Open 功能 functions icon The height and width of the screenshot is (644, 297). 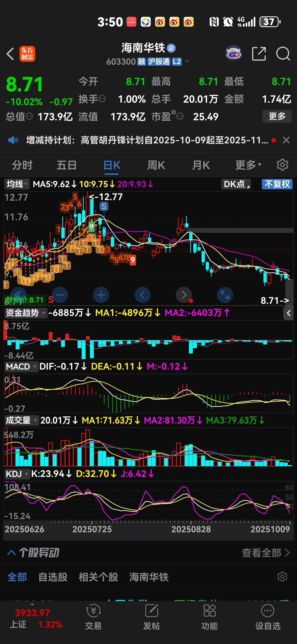[210, 617]
